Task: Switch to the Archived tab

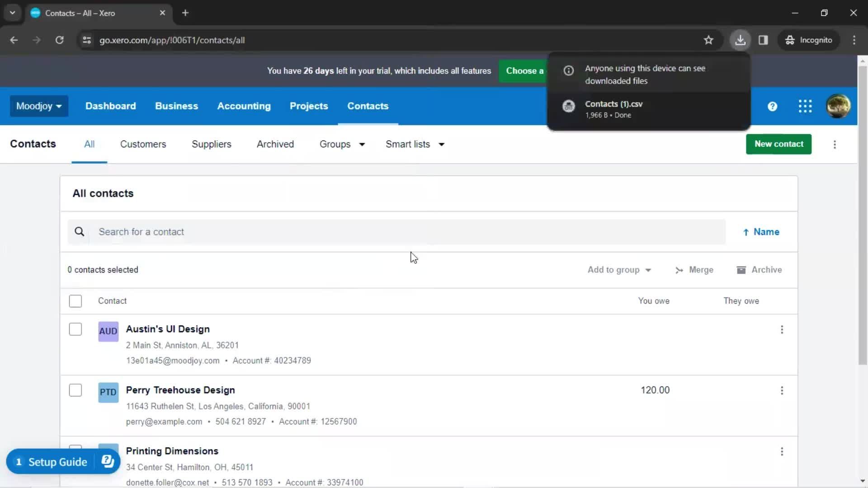Action: (x=275, y=145)
